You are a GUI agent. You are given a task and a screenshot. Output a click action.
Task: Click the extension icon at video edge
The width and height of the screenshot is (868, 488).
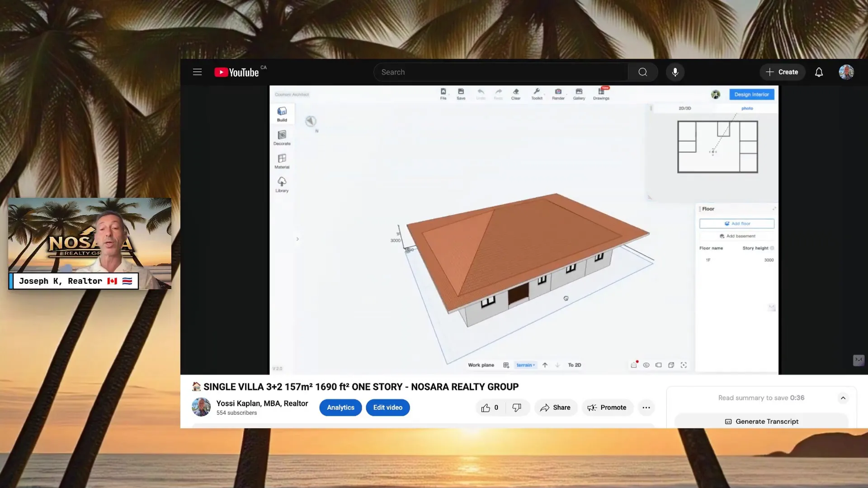point(859,360)
